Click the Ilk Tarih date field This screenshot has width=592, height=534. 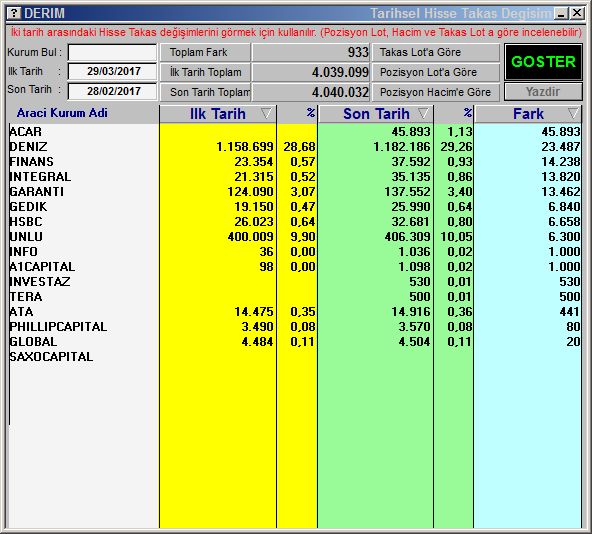113,71
